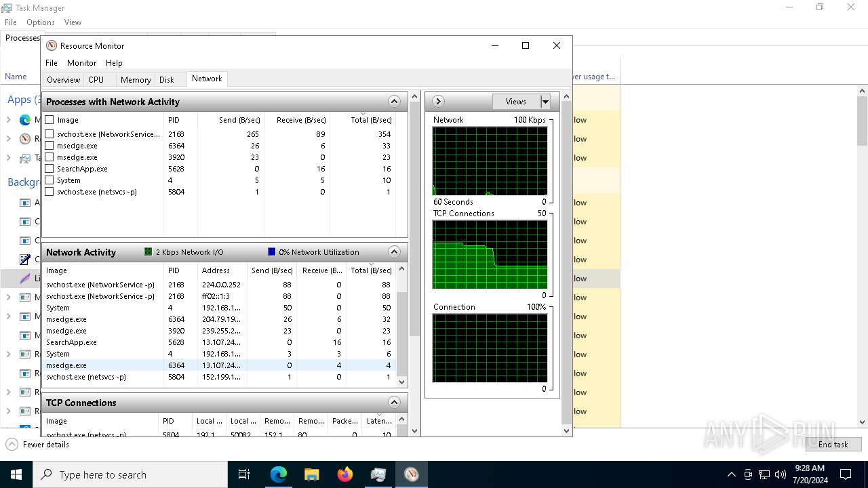Click Microsoft Edge icon in Task Manager list
The width and height of the screenshot is (868, 488).
(x=25, y=120)
